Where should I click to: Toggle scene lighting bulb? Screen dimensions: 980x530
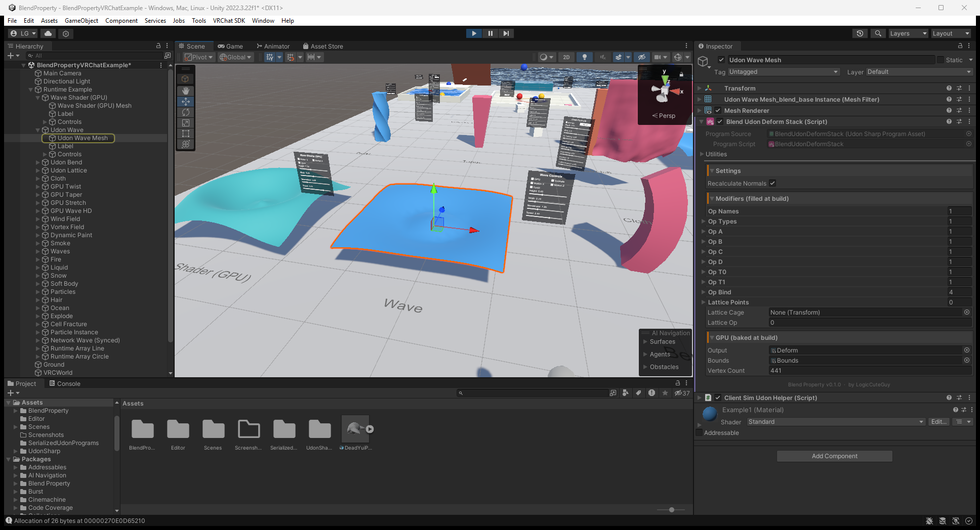585,57
